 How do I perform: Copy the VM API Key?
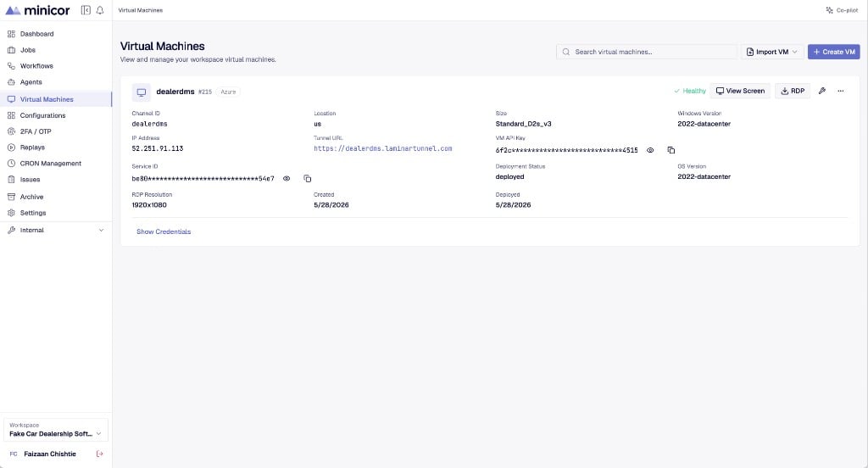671,150
